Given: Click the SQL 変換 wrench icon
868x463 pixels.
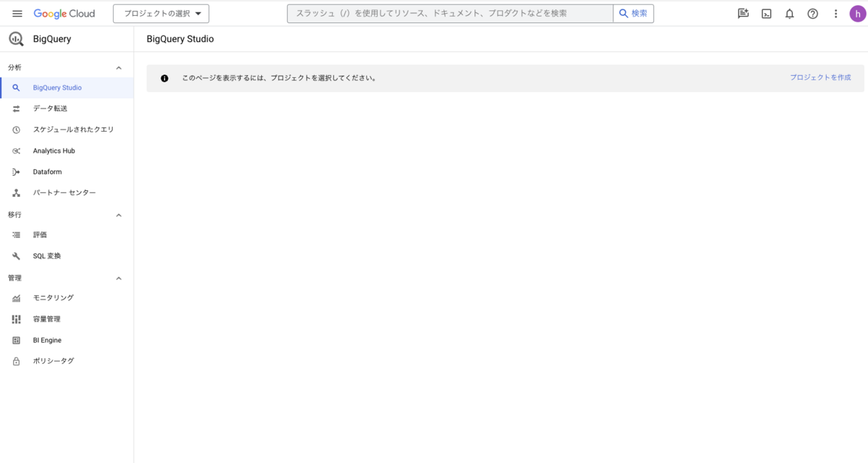Looking at the screenshot, I should (16, 256).
